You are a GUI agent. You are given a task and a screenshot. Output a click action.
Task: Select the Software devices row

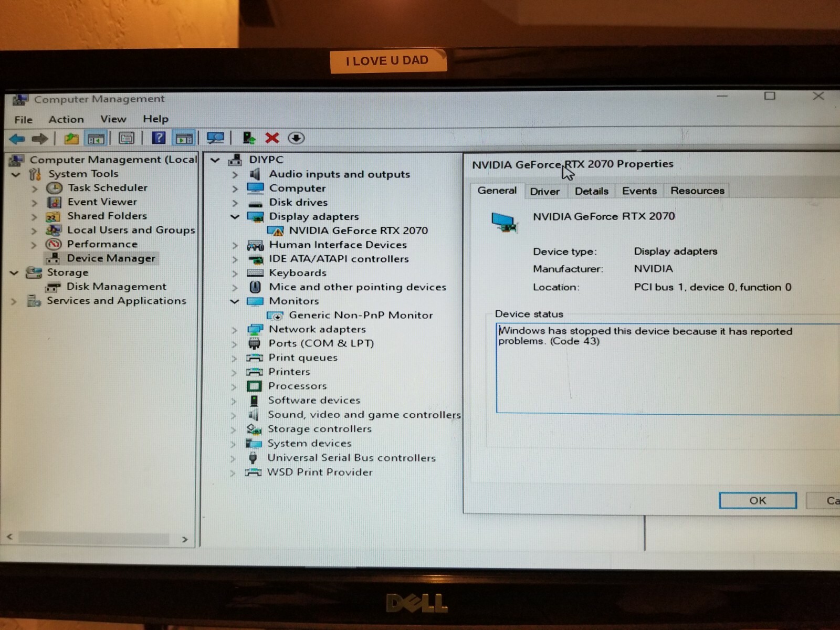(x=314, y=401)
